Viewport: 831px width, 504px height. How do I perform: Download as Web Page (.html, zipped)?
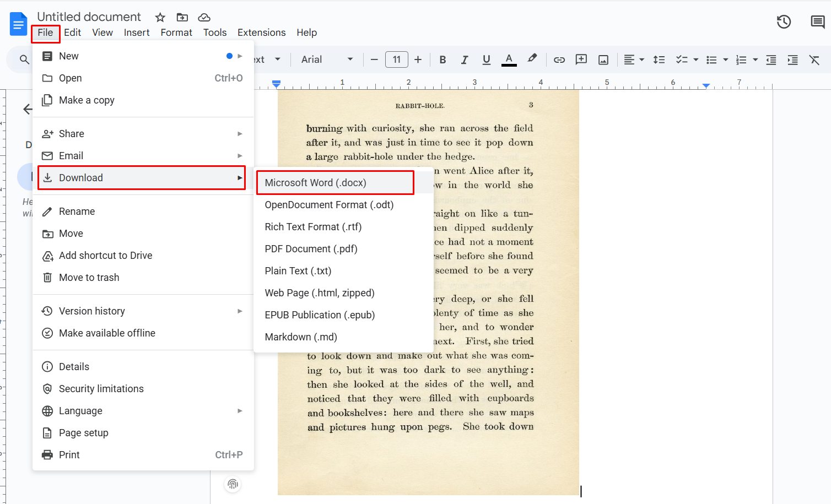pos(343,293)
